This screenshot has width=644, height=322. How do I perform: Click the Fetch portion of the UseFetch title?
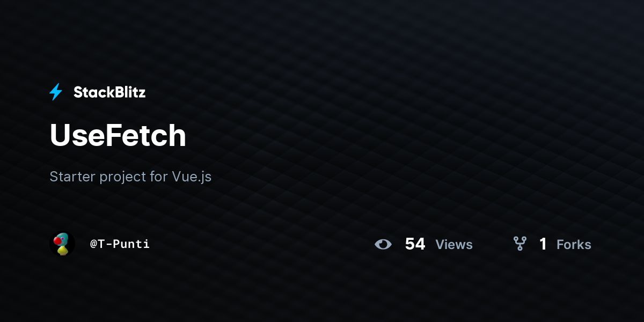click(145, 135)
